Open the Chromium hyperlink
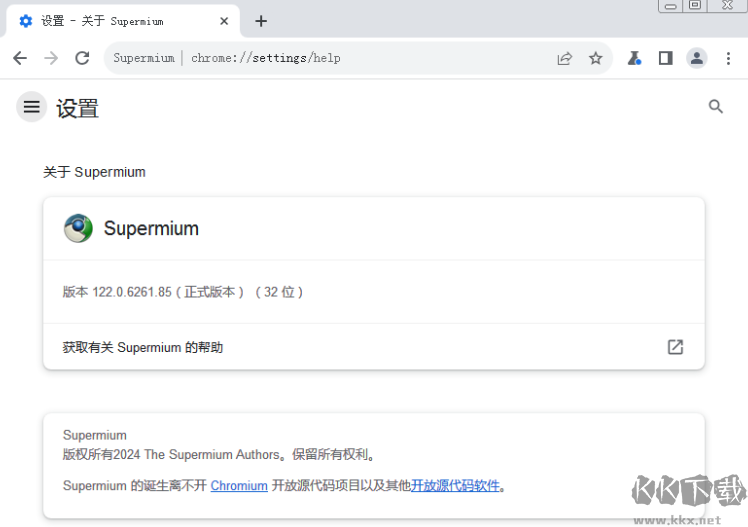This screenshot has width=748, height=527. coord(239,486)
